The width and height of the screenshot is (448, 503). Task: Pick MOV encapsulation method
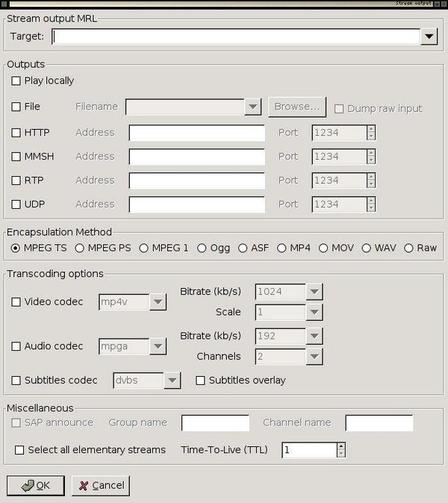(x=323, y=248)
